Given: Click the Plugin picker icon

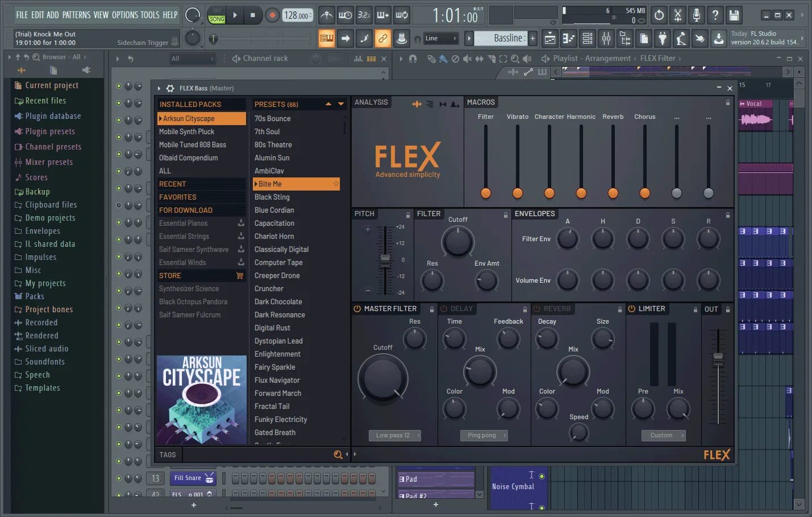Looking at the screenshot, I should click(x=663, y=39).
